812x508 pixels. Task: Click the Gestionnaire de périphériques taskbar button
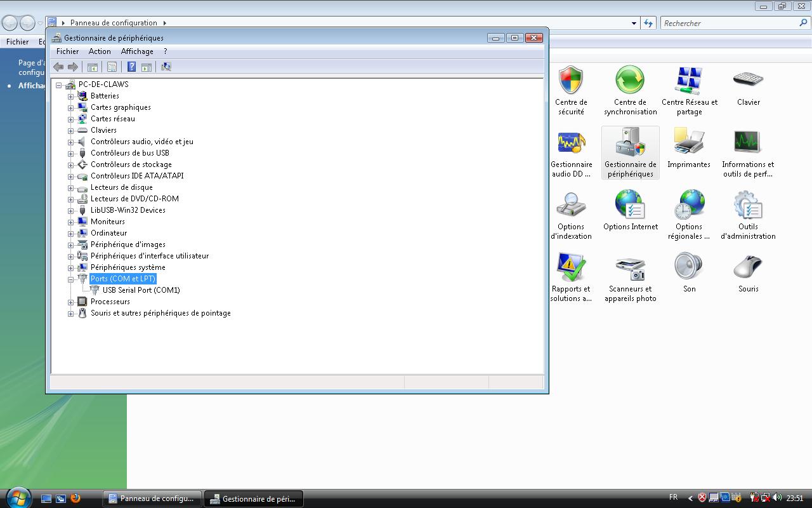click(254, 498)
